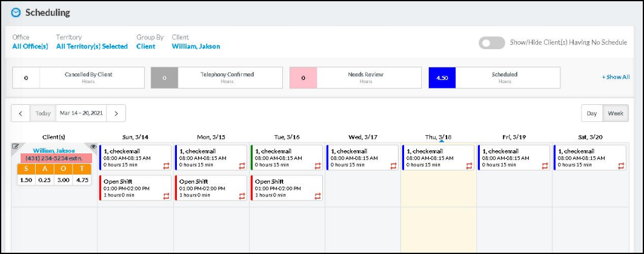Click recurring icon on Tuesday 3/16 Open Shift
This screenshot has height=254, width=644.
click(x=318, y=196)
